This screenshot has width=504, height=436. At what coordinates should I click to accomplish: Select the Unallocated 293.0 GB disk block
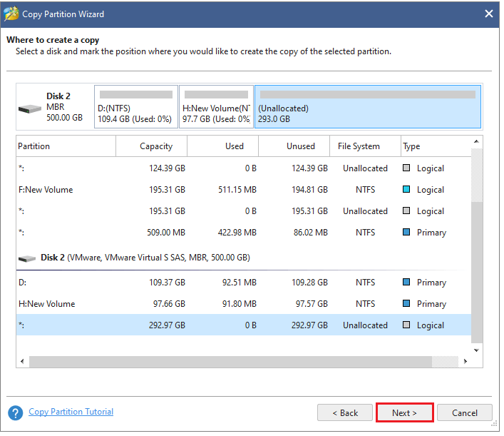(368, 106)
